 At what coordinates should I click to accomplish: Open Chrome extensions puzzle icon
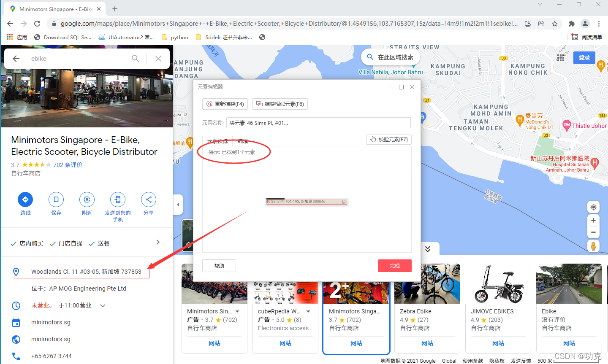(572, 24)
